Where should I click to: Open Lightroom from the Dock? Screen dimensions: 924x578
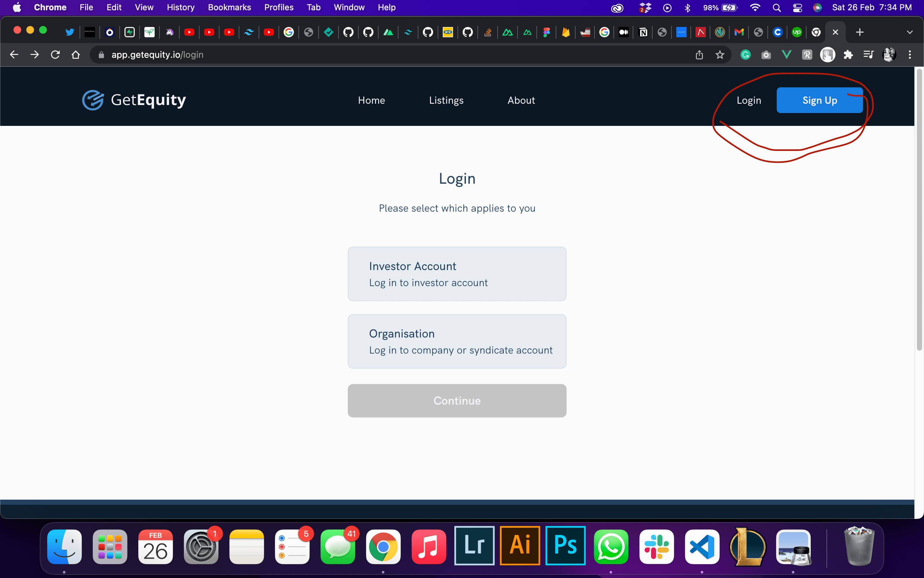tap(474, 545)
